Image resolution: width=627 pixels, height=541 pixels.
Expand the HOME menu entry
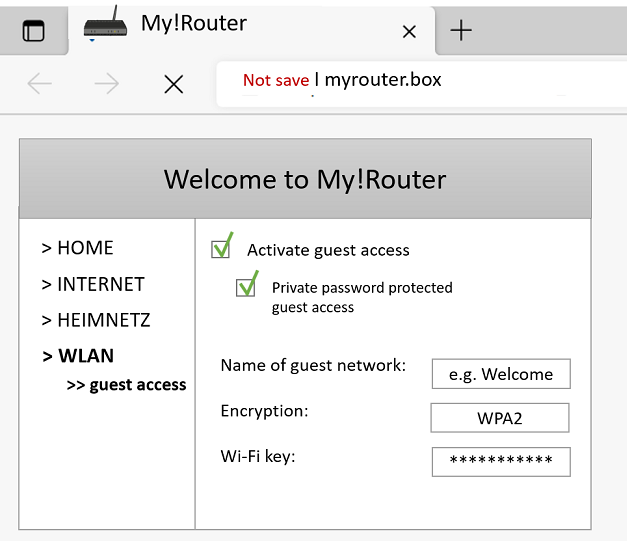78,248
